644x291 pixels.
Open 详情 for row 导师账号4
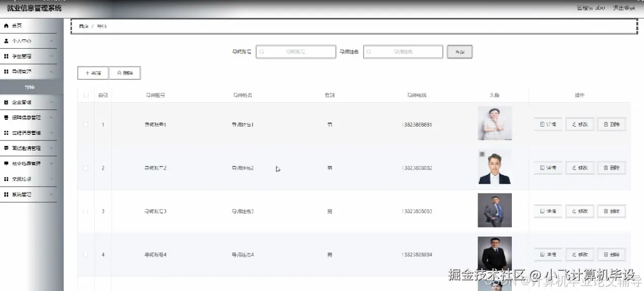click(548, 255)
